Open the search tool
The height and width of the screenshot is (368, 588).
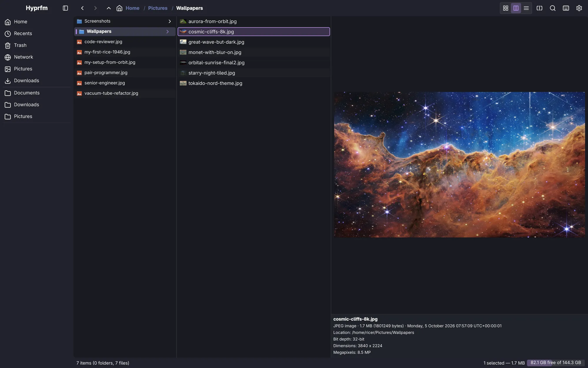pos(553,8)
